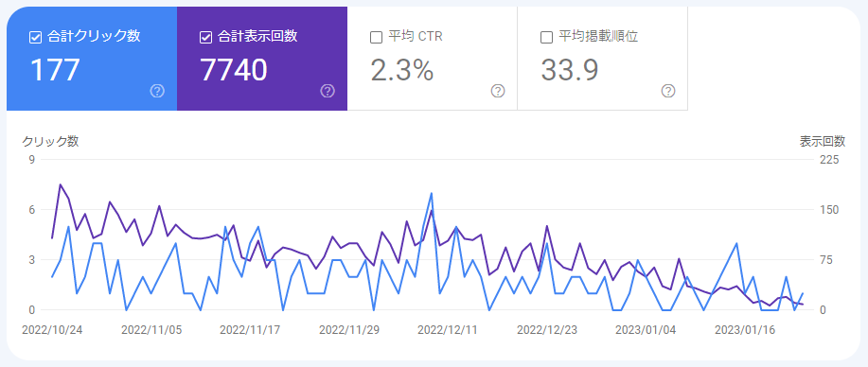Image resolution: width=868 pixels, height=367 pixels.
Task: Click the 6 clicks axis value
Action: coord(31,210)
